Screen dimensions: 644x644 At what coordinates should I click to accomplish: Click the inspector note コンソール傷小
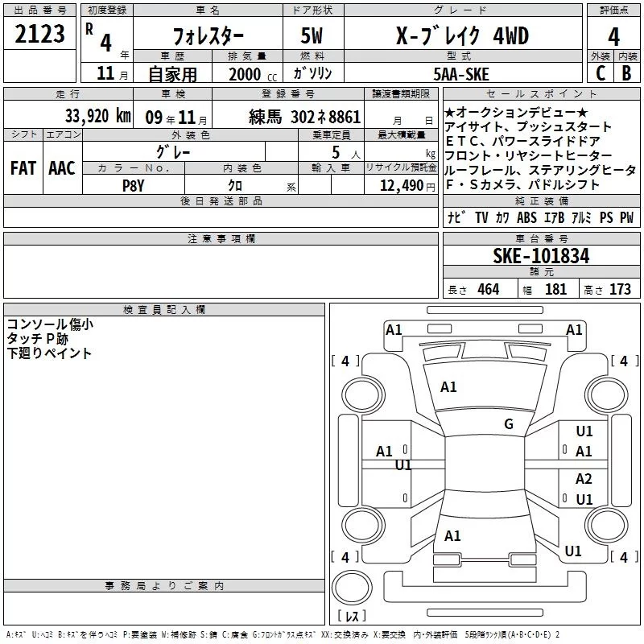pos(50,324)
